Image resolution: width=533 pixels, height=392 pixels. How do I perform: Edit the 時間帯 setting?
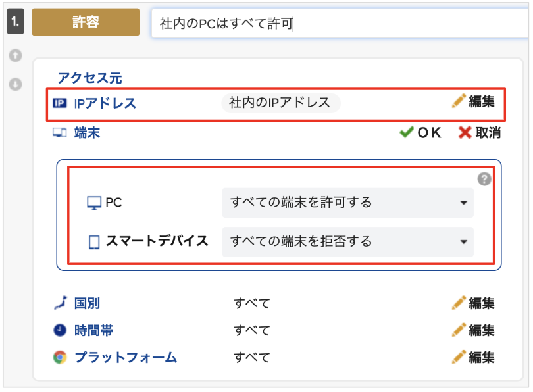click(473, 330)
